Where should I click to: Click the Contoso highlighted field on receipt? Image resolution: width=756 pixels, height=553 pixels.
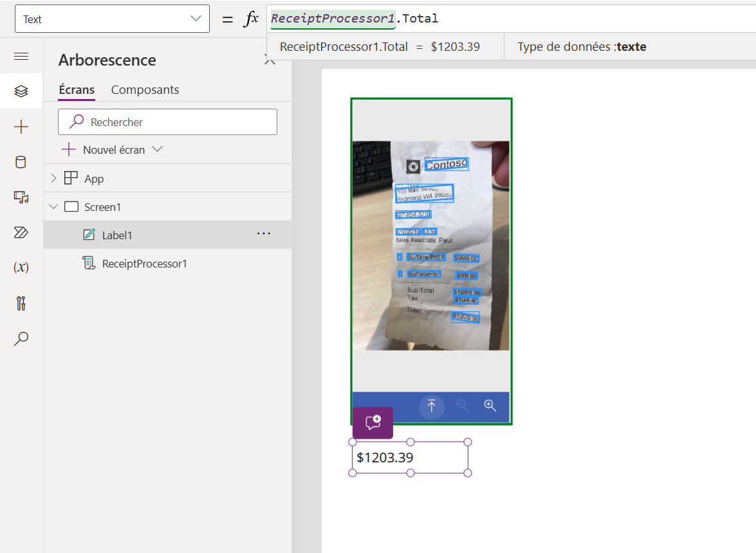click(447, 164)
